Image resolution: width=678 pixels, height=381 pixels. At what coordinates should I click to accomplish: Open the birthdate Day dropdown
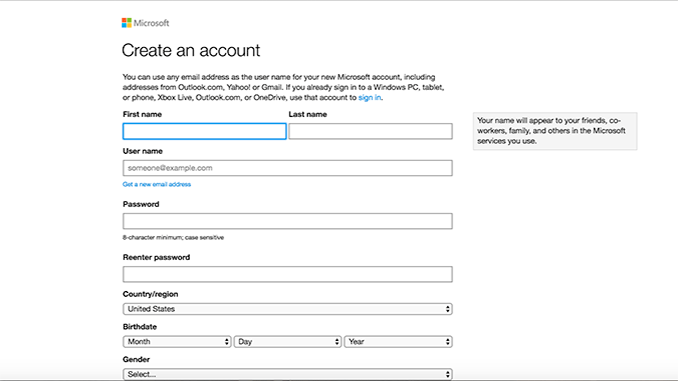point(288,342)
